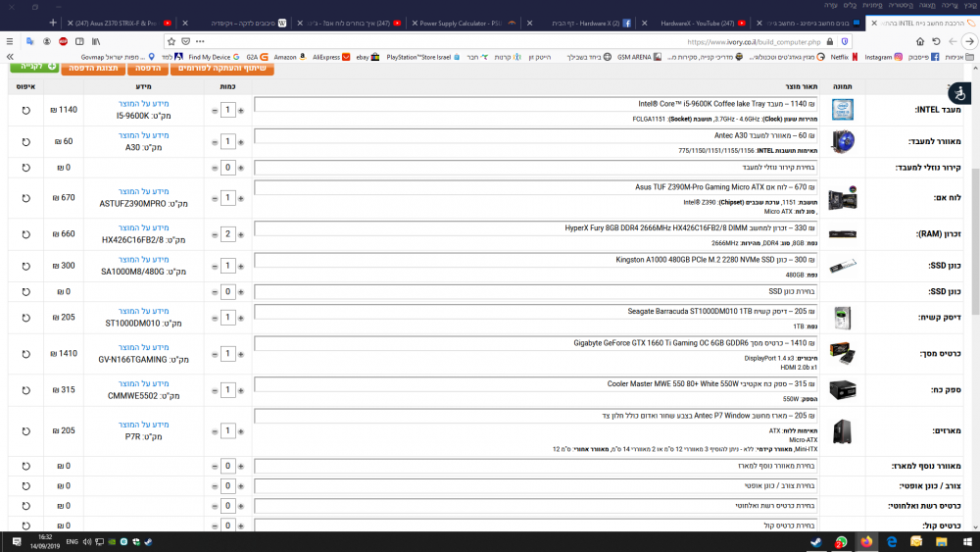Switch to the Asus Z370 STRIX-F YouTube tab
The height and width of the screenshot is (552, 980).
coord(119,24)
